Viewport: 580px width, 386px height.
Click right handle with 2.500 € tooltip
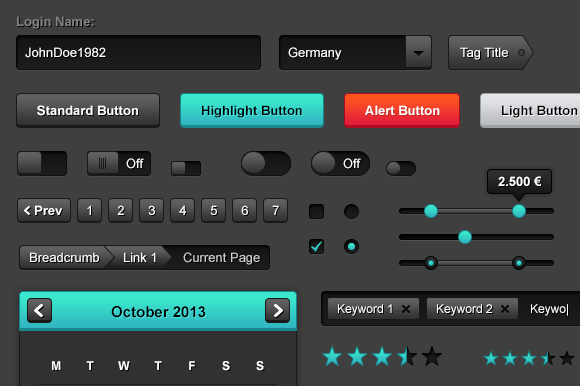click(x=519, y=211)
